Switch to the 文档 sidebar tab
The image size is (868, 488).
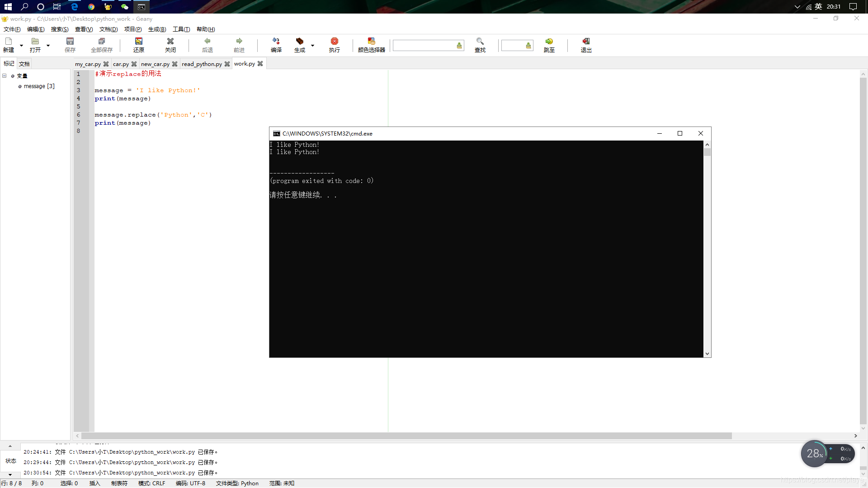[24, 64]
